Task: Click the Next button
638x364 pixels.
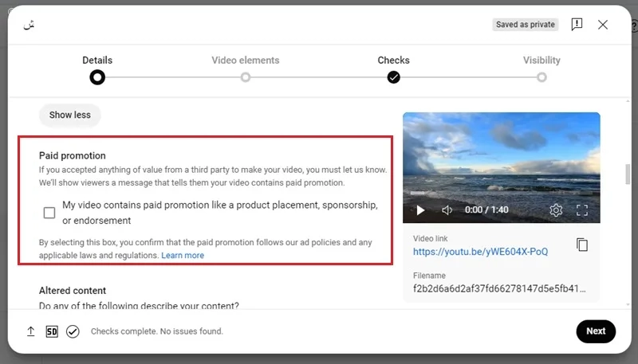Action: tap(596, 331)
